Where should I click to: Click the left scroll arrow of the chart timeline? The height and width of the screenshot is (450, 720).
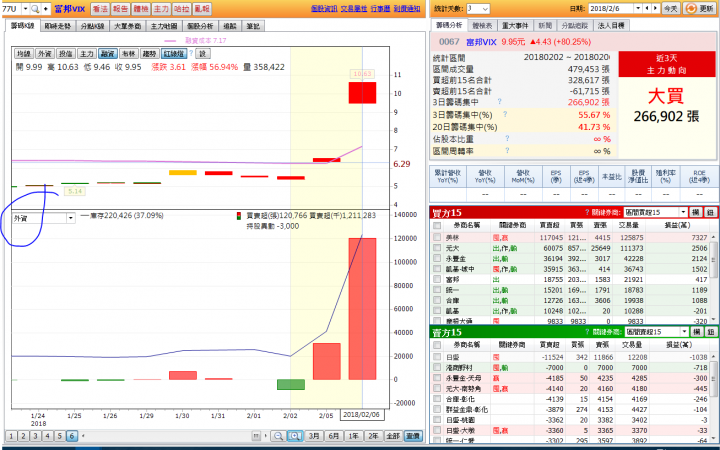[x=83, y=436]
